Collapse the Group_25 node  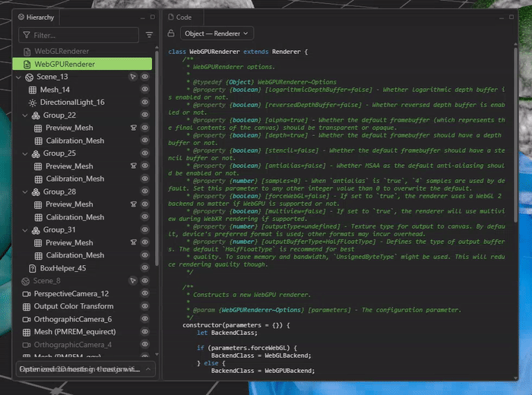click(25, 153)
